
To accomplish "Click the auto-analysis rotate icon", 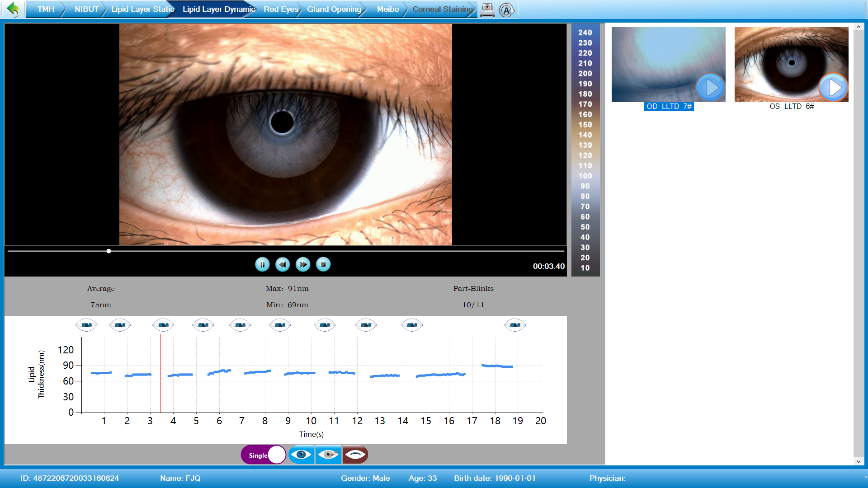I will pos(507,9).
